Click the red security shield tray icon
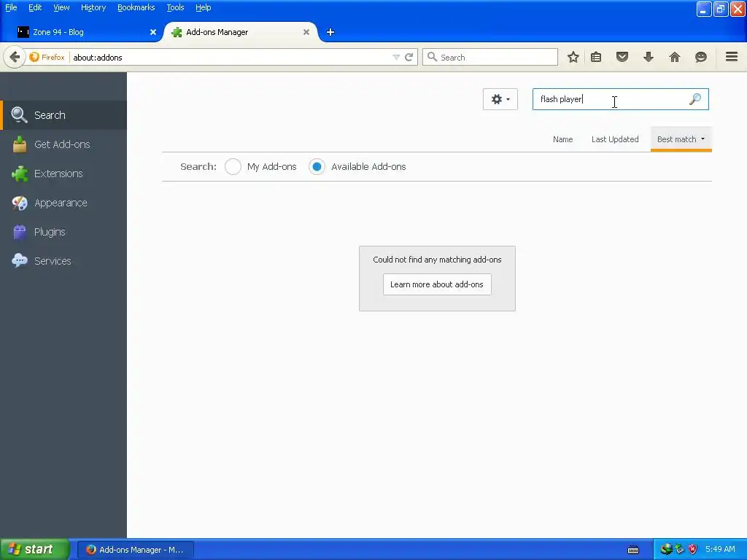This screenshot has width=747, height=560. coord(693,549)
